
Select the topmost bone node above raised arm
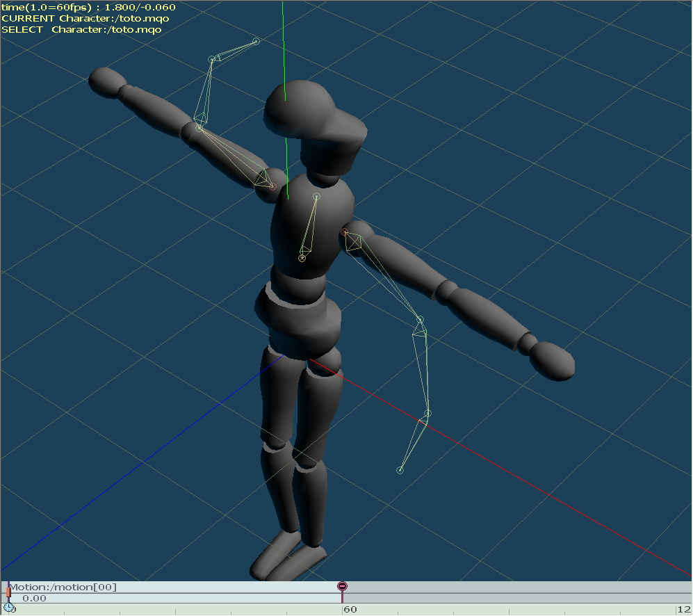pos(256,42)
